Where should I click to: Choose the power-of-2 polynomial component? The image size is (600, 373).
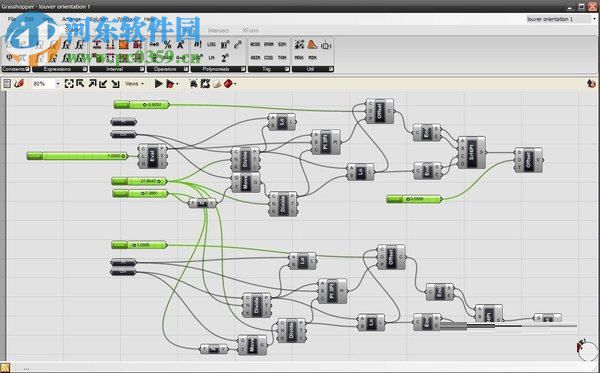[x=225, y=58]
